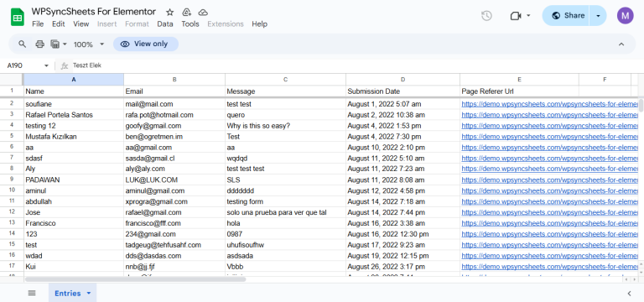Viewport: 644px width, 302px height.
Task: Select the cell containing soufiane
Action: click(74, 104)
